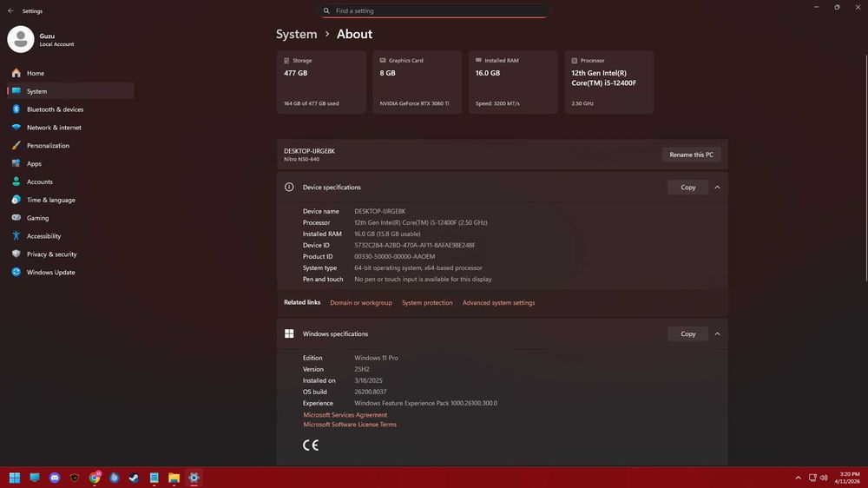
Task: Click the System type value 64-bit operating system
Action: [x=418, y=267]
